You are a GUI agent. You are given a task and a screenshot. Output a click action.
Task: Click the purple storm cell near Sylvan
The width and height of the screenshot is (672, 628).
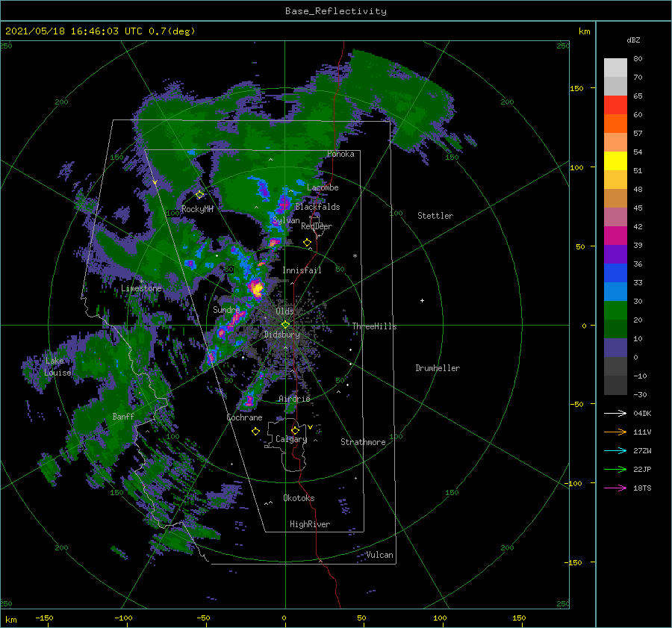284,202
